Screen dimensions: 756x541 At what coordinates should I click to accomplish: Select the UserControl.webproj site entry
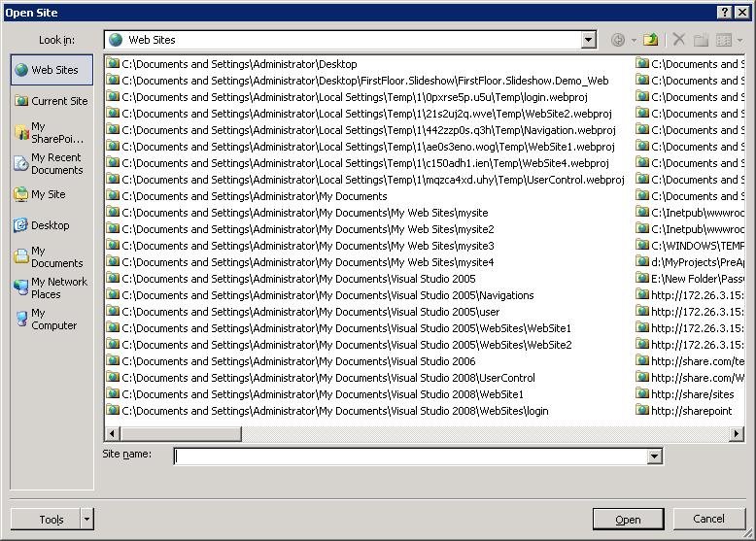[x=365, y=180]
